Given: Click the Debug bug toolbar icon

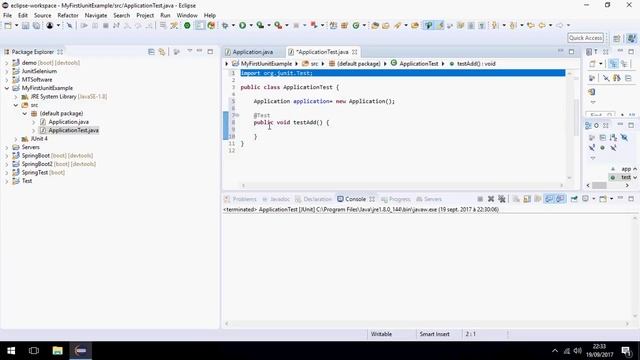Looking at the screenshot, I should pos(225,25).
